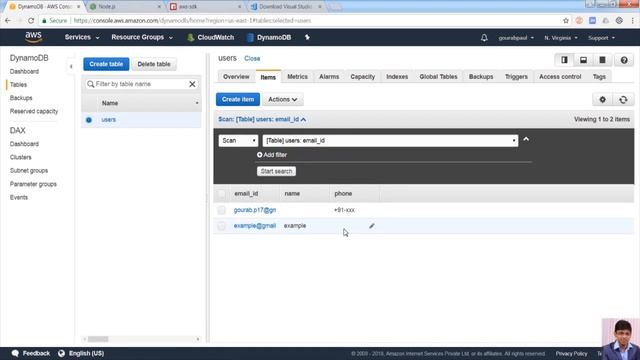
Task: Click the Feedback speech bubble icon
Action: [x=15, y=353]
